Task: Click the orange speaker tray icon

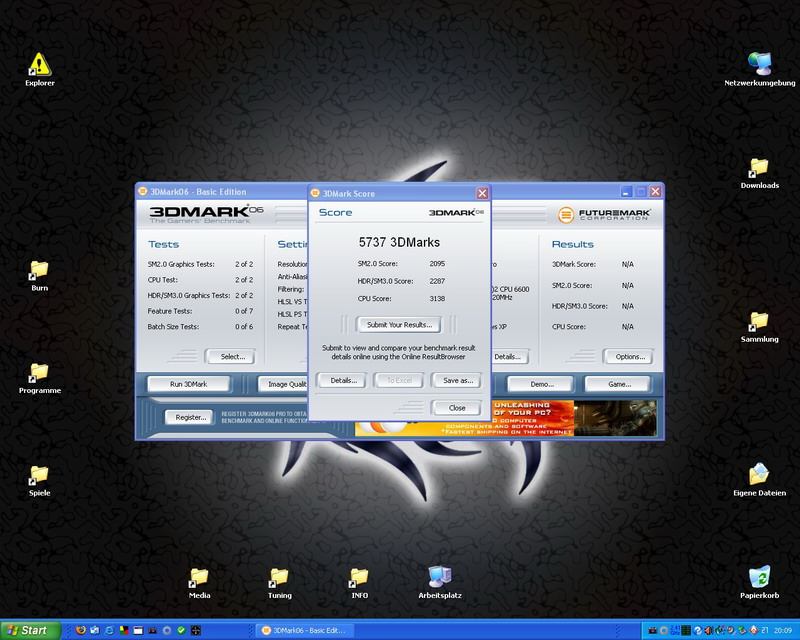Action: [708, 631]
